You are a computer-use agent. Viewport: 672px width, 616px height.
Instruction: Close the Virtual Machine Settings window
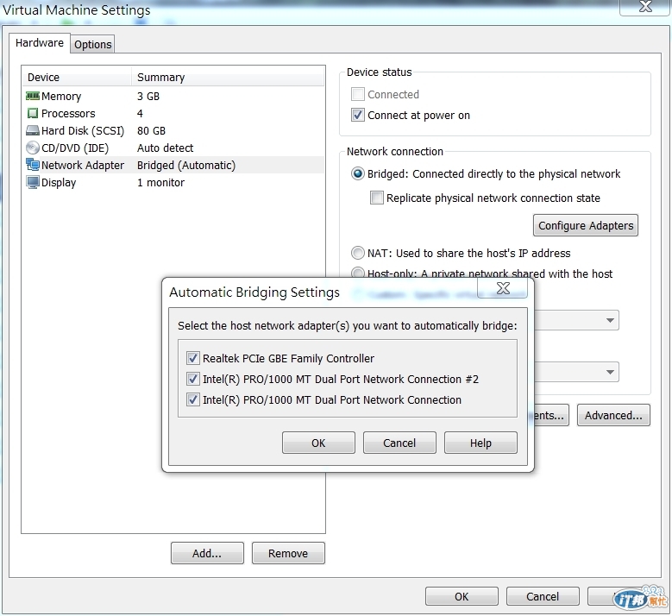point(644,7)
